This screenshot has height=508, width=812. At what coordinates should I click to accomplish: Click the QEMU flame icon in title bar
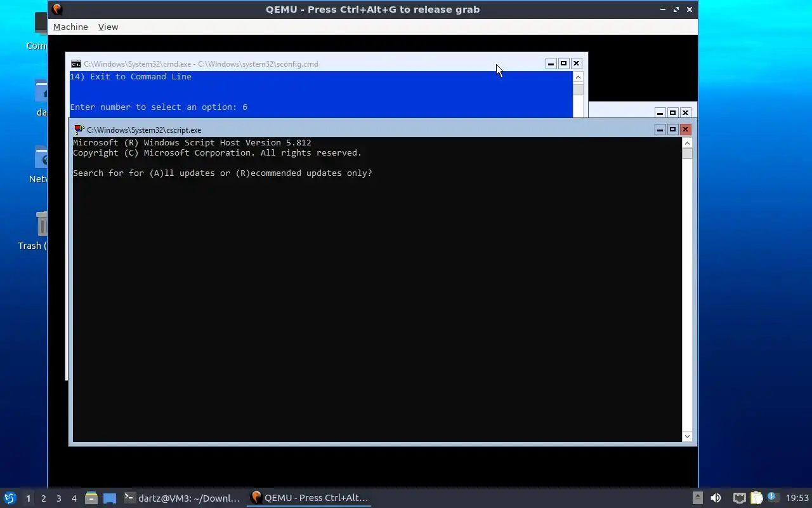click(x=57, y=10)
